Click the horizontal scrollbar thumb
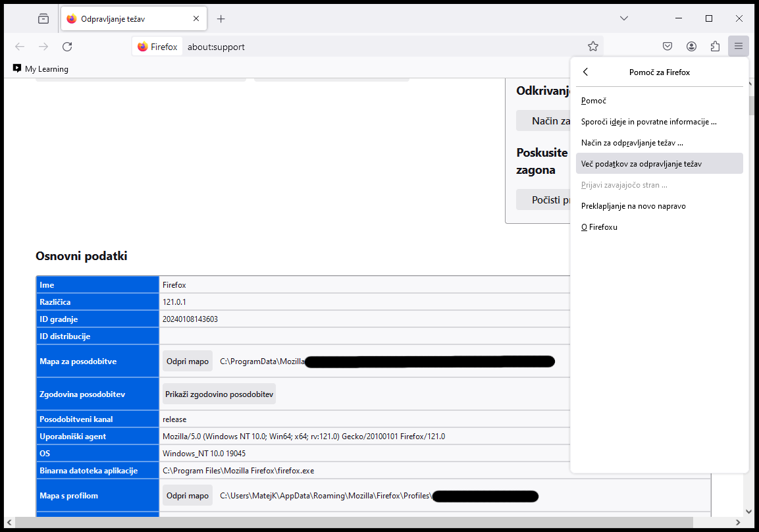 coord(354,522)
